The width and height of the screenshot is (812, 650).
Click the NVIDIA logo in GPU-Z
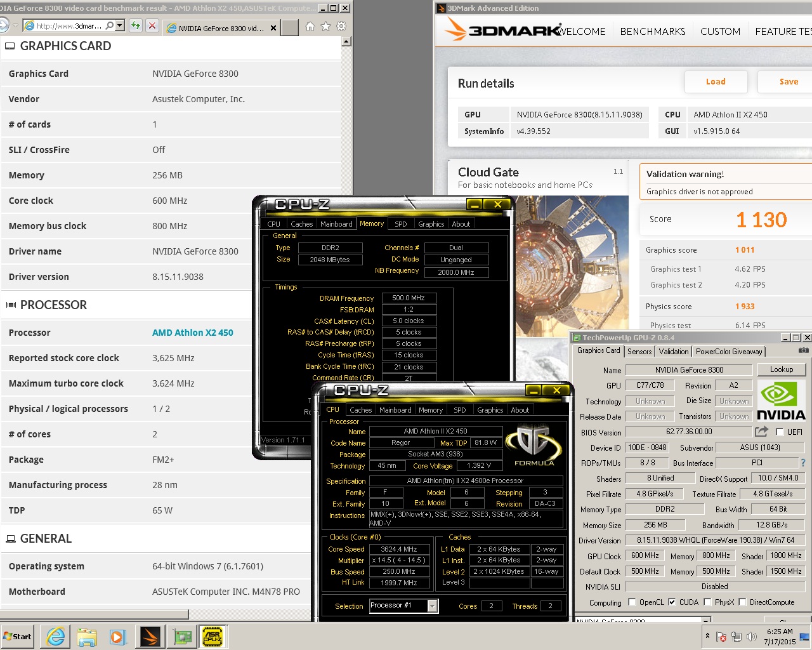(x=781, y=401)
